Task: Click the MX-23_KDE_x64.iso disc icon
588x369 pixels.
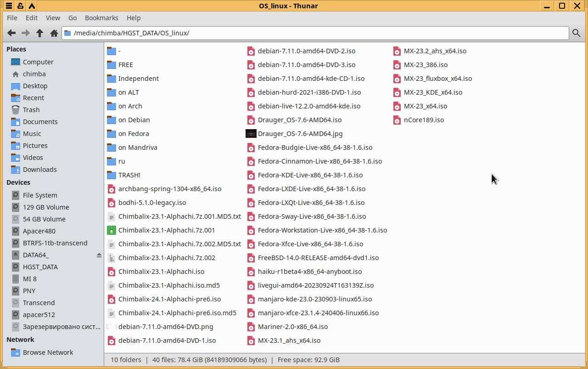Action: [397, 92]
